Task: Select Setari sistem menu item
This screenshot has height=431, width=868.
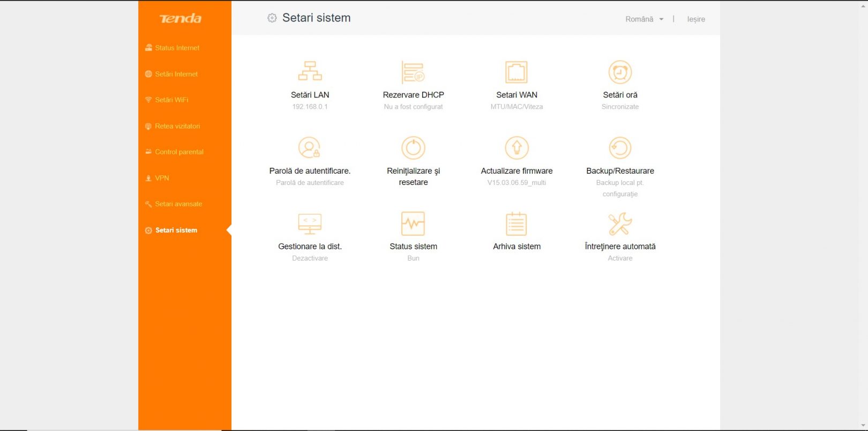Action: (176, 230)
